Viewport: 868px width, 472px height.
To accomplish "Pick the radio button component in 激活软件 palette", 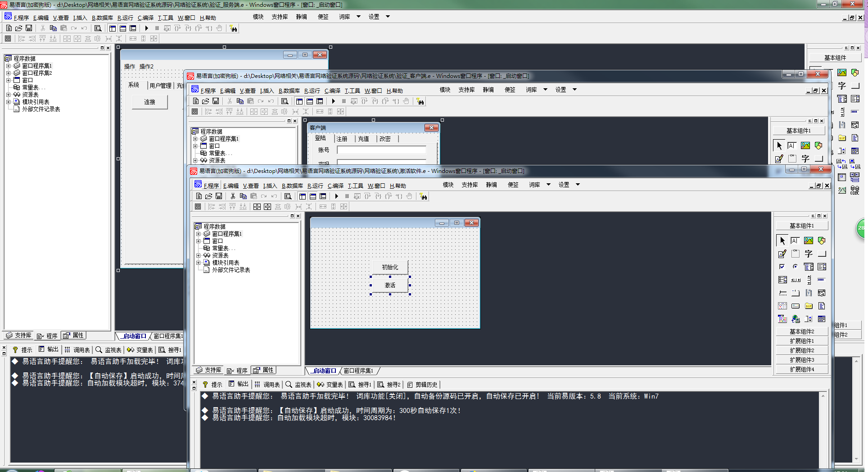I will pos(795,267).
